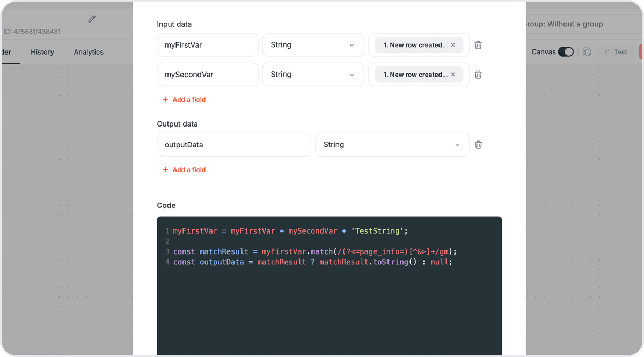Click the Test button
Image resolution: width=644 pixels, height=357 pixels.
(x=616, y=52)
